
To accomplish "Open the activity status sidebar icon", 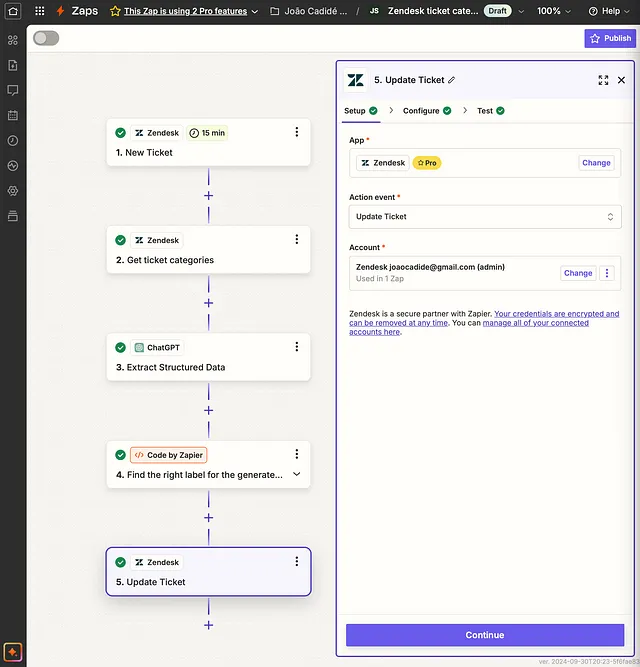I will (13, 165).
